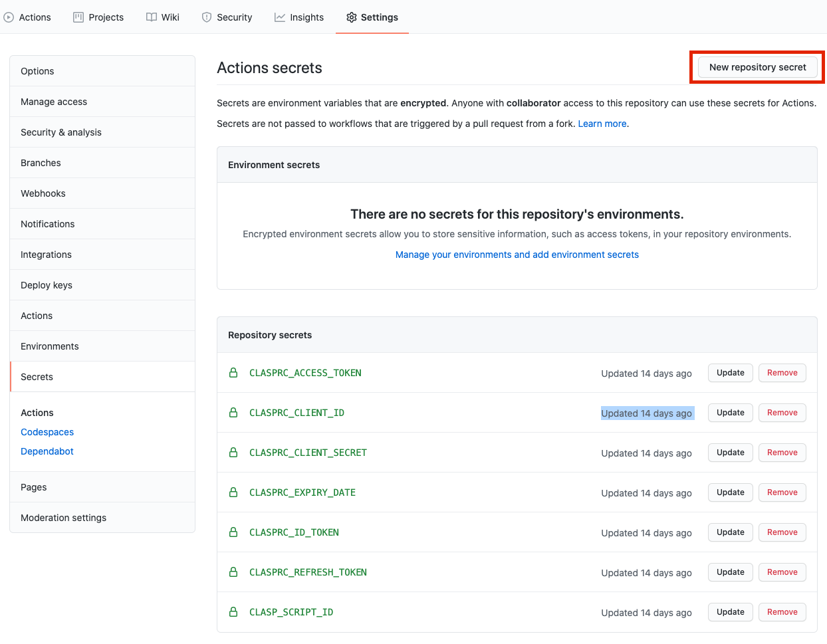
Task: Open Deploy keys settings
Action: (46, 284)
